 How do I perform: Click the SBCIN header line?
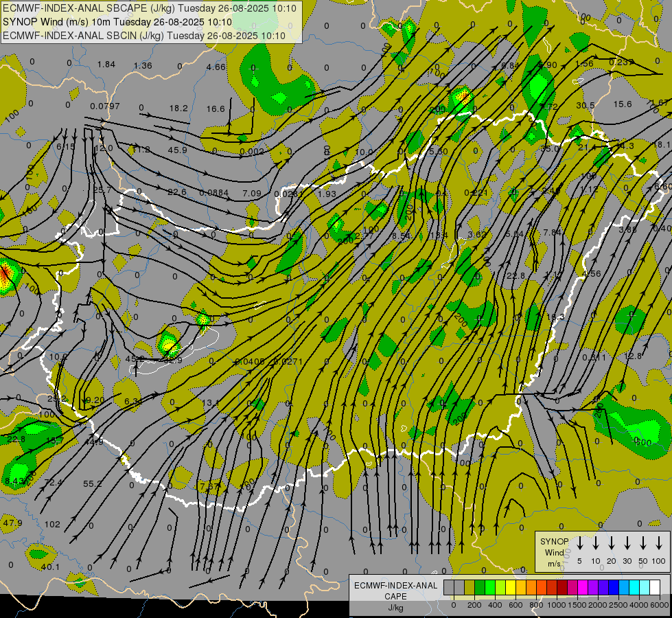coord(144,36)
